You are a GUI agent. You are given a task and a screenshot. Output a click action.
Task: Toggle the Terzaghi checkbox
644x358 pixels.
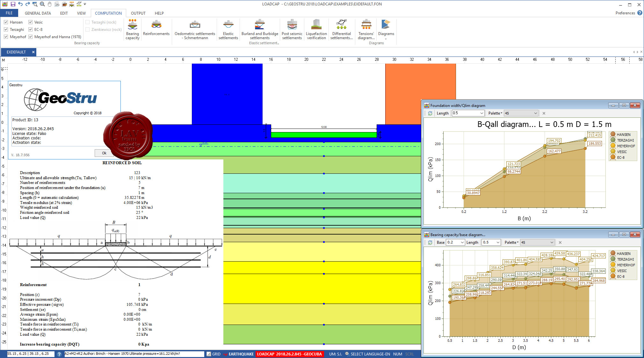pyautogui.click(x=6, y=30)
